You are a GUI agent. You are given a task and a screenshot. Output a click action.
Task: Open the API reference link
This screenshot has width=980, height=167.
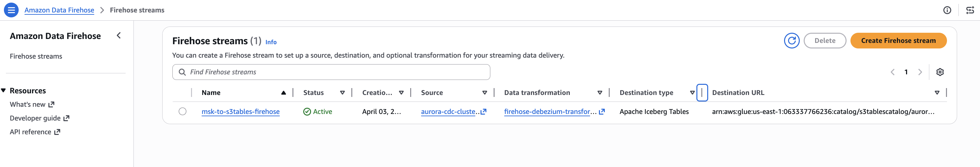tap(35, 132)
